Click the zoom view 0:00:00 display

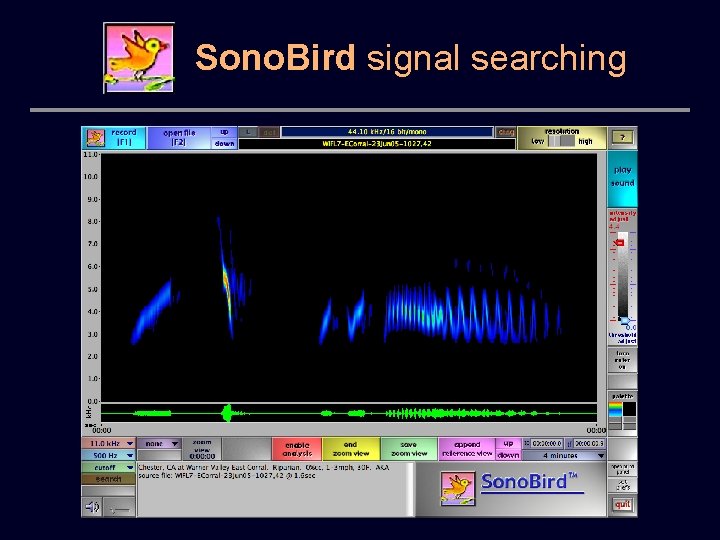[x=202, y=449]
